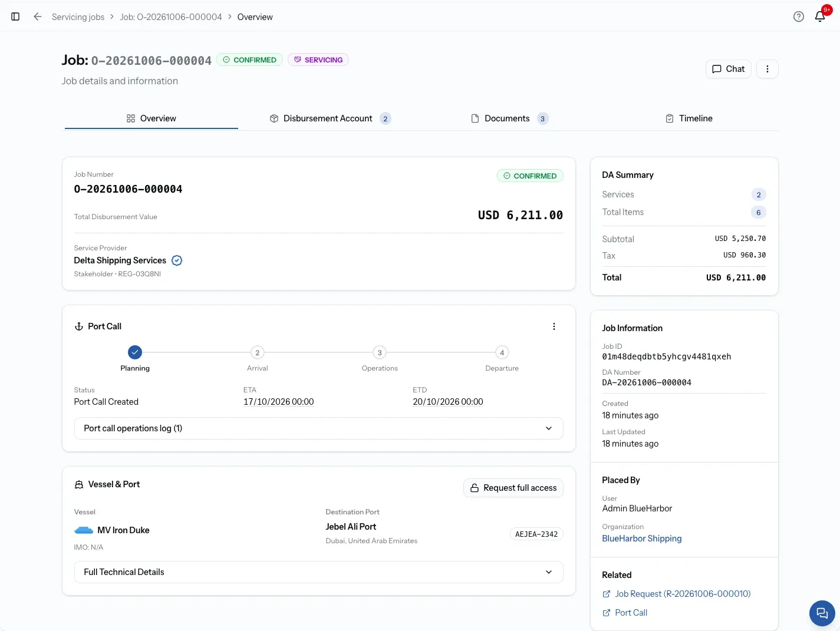Click the Vessel & Port heading icon

(x=79, y=484)
